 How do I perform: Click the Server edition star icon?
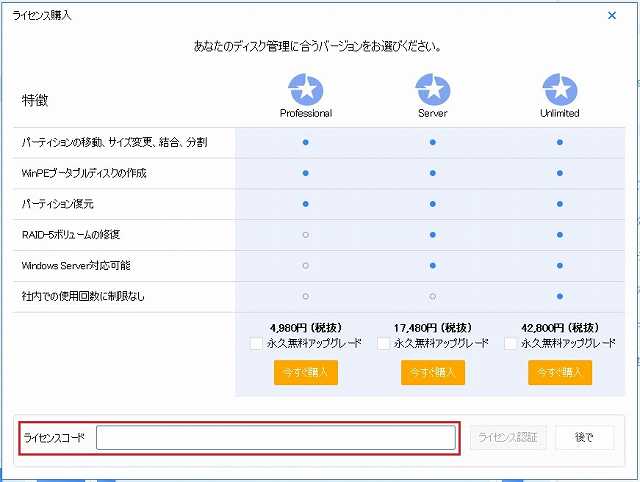(x=433, y=89)
